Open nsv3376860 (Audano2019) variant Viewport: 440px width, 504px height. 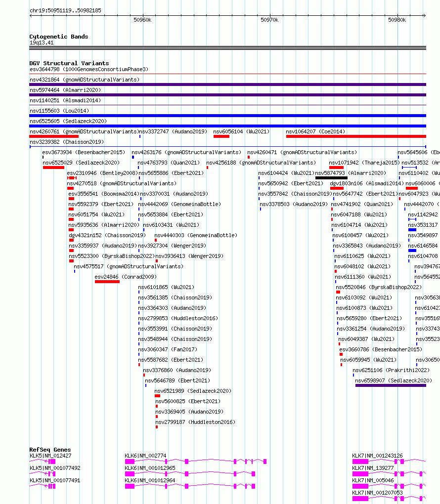pyautogui.click(x=177, y=370)
